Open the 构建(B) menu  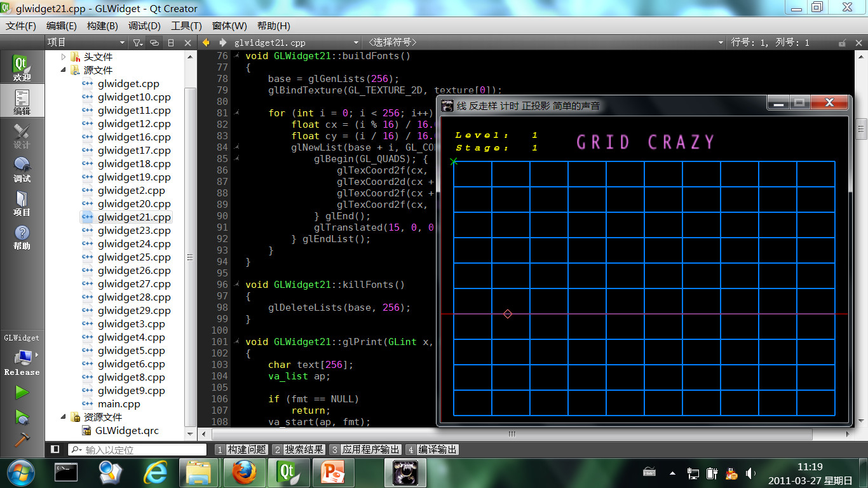click(x=102, y=26)
